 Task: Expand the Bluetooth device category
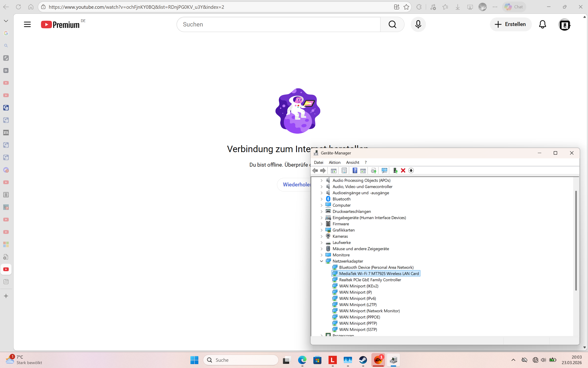pos(321,199)
